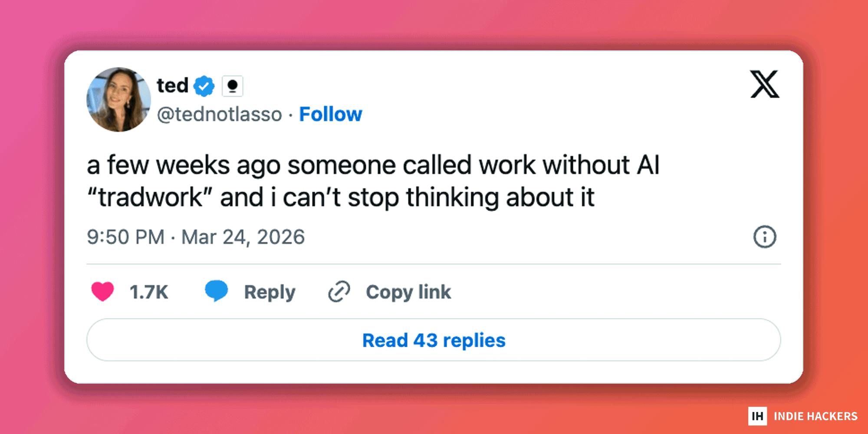
Task: Click the 9:50 PM time text
Action: 125,237
